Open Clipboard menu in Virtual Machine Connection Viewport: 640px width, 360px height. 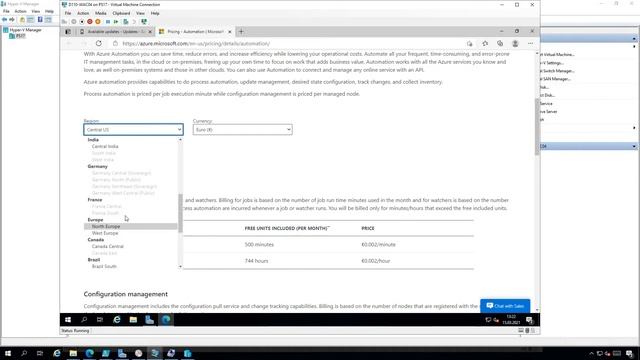click(x=121, y=13)
